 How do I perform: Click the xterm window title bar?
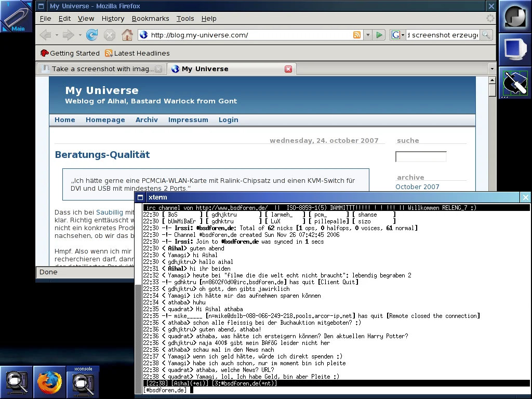332,197
